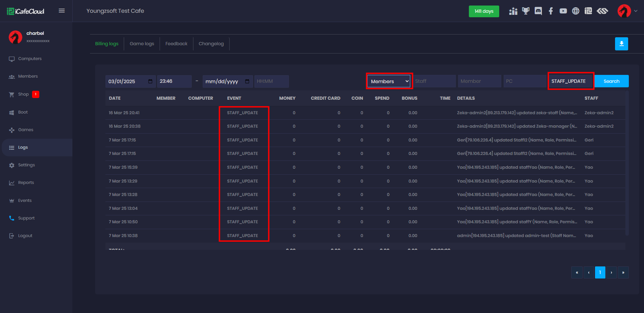Click the 1411 days license button

click(x=484, y=11)
